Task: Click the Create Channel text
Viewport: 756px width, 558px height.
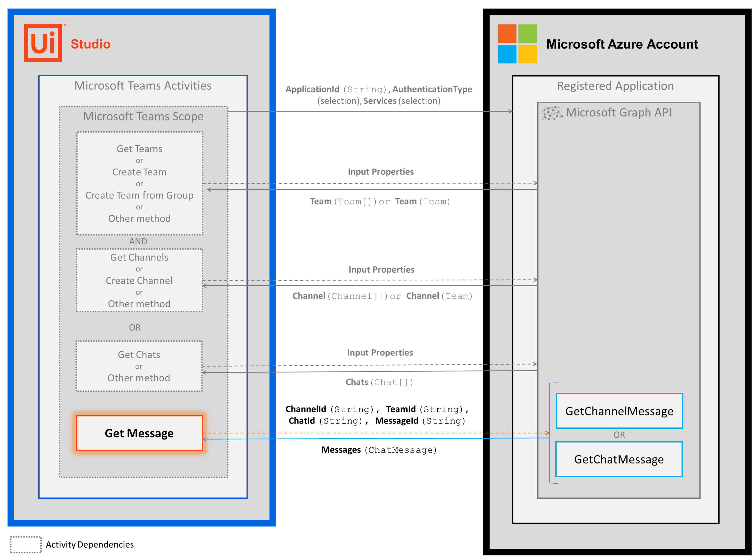Action: tap(139, 281)
